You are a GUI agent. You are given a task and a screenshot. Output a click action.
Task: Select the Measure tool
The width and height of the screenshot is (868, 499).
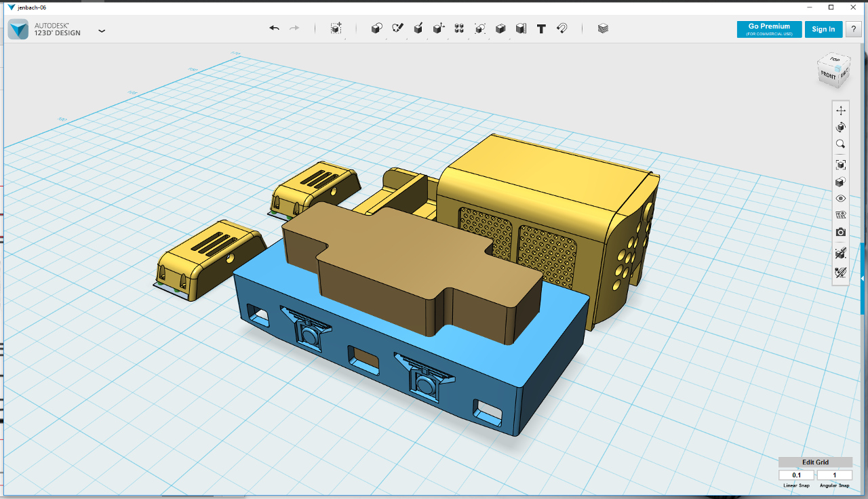coord(521,28)
